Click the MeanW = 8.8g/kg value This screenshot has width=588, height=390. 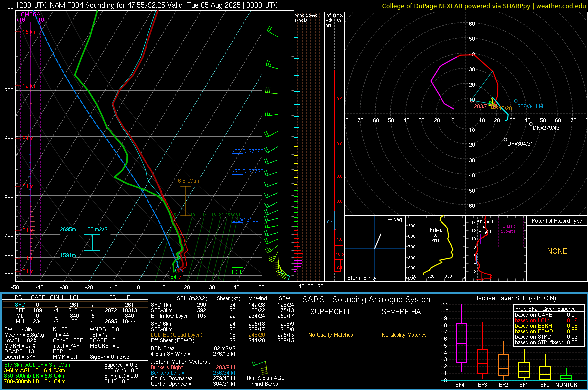[24, 335]
